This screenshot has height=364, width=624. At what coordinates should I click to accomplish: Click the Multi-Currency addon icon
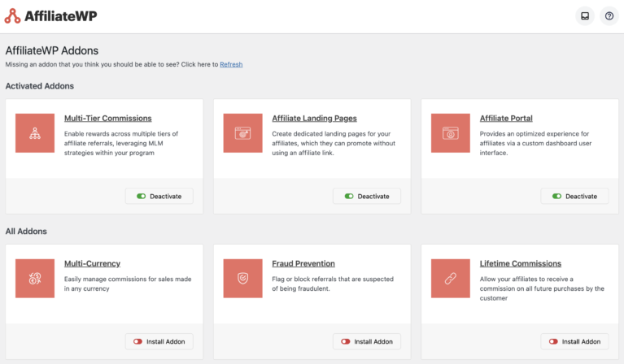point(35,279)
